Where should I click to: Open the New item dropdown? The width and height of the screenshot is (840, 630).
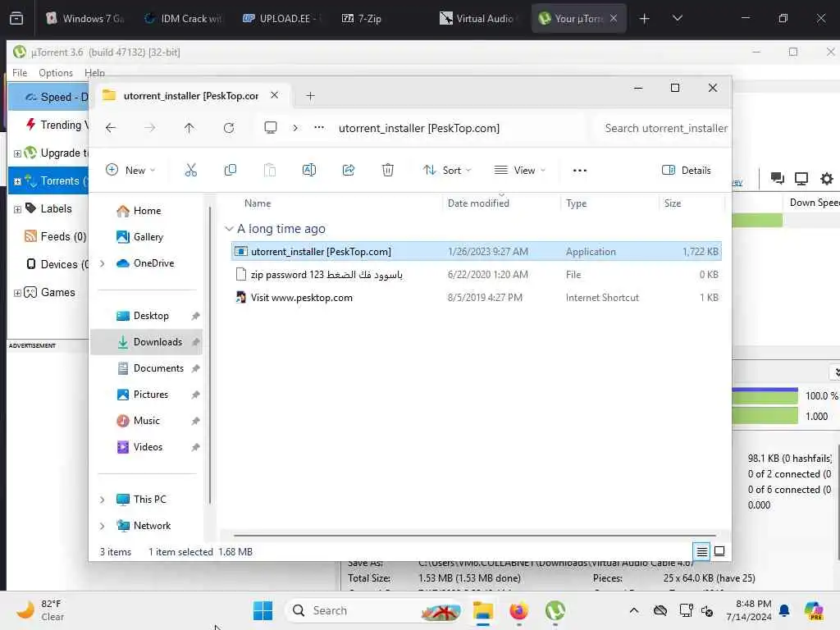pyautogui.click(x=130, y=171)
